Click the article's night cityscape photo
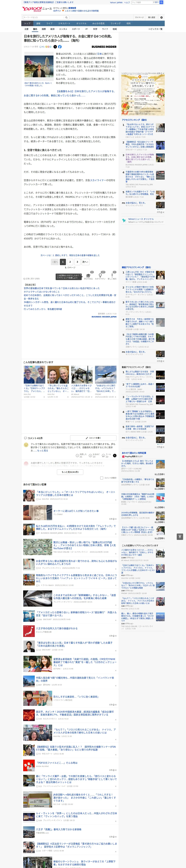186x868 pixels. (x=39, y=67)
